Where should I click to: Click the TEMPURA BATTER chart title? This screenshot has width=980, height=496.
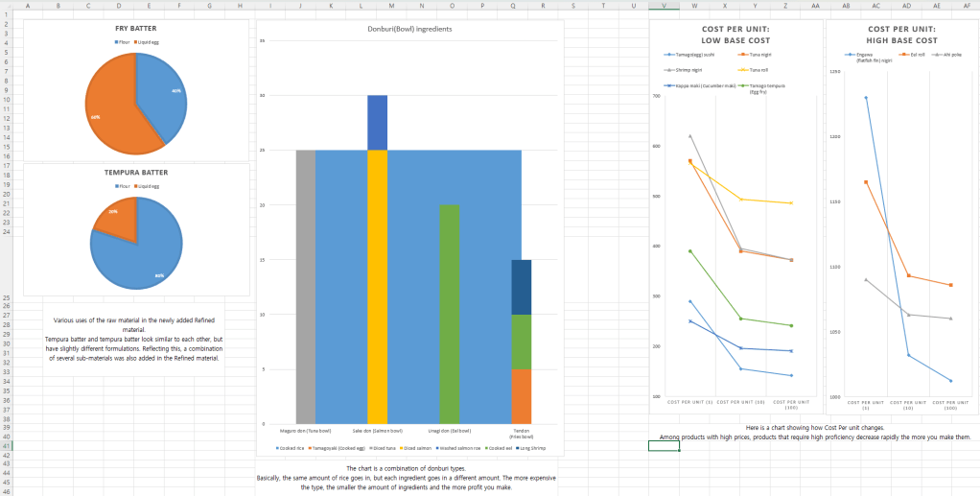tap(135, 173)
